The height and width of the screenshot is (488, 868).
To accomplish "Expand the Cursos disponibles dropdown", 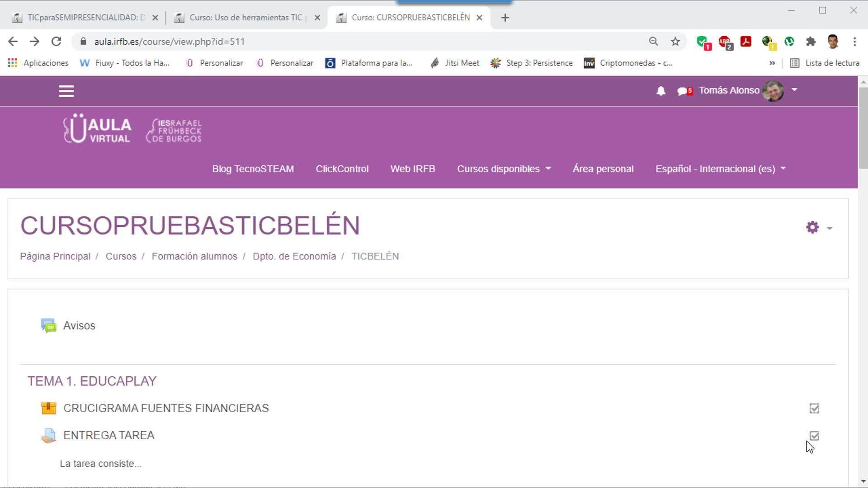I will (504, 169).
